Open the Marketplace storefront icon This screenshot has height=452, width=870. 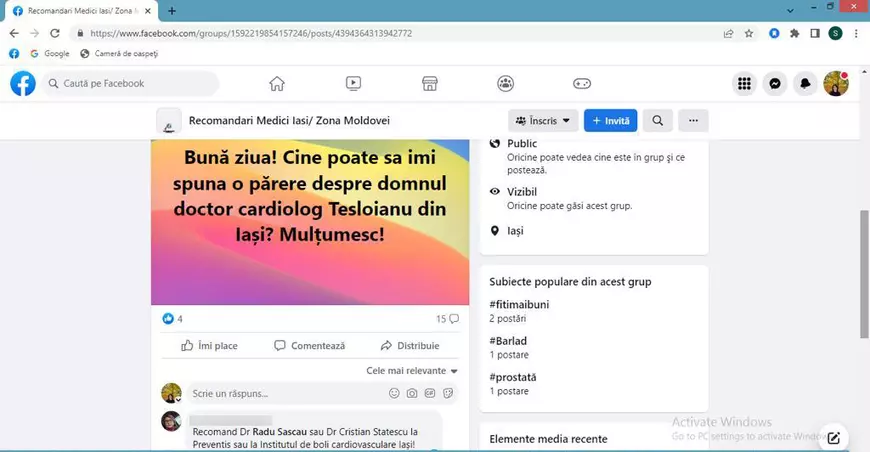coord(429,84)
